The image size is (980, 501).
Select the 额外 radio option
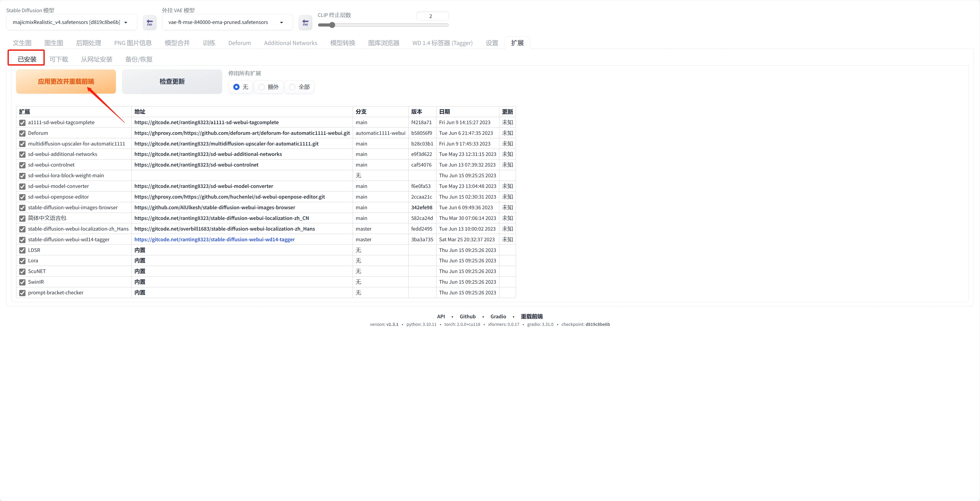click(269, 87)
